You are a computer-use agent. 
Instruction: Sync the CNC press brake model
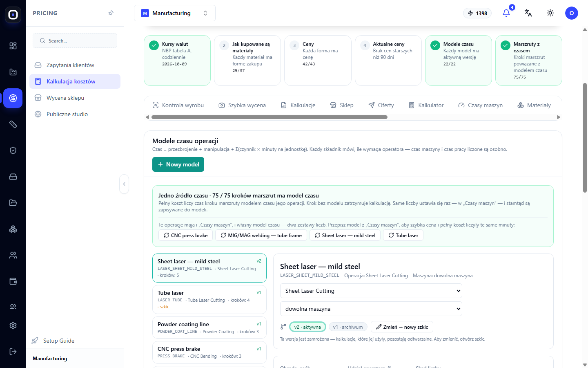point(185,235)
